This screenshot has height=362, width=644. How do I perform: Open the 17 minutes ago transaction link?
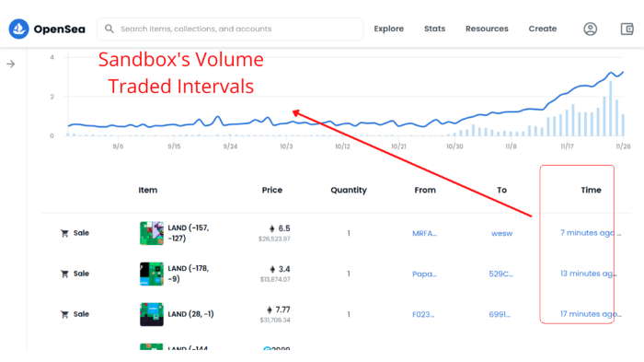pos(591,314)
